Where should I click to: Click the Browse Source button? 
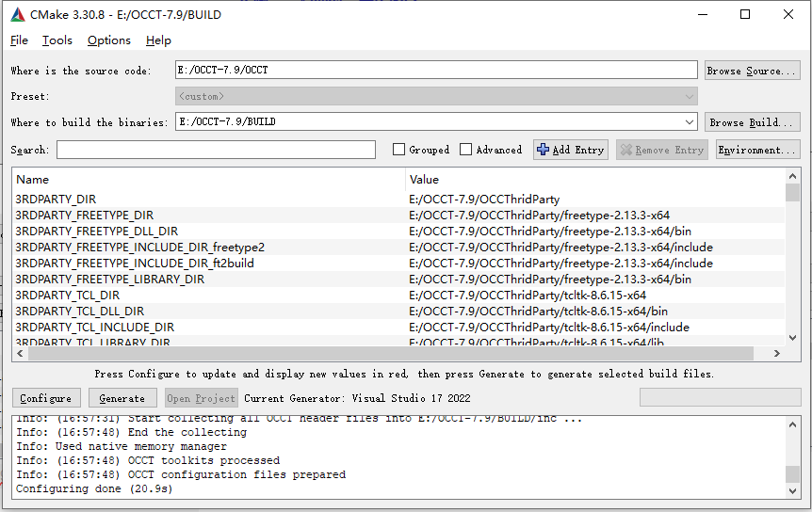(753, 71)
